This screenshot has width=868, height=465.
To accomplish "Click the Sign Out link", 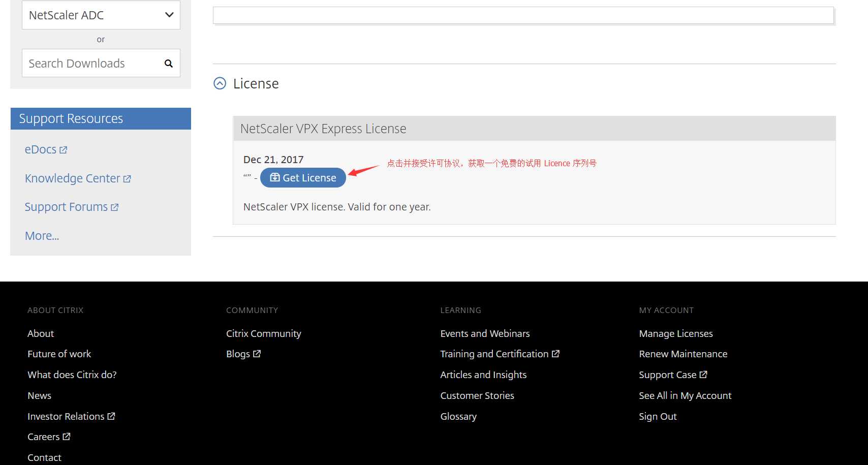I will click(658, 416).
